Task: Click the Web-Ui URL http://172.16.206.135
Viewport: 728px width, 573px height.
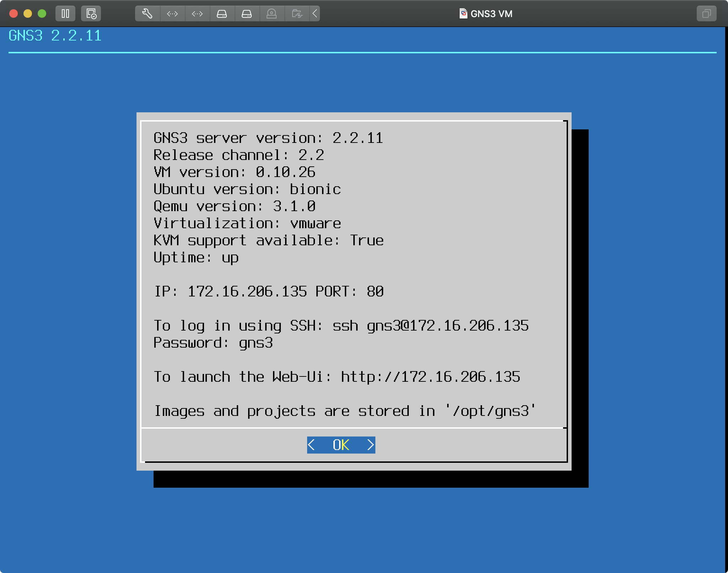Action: point(430,377)
